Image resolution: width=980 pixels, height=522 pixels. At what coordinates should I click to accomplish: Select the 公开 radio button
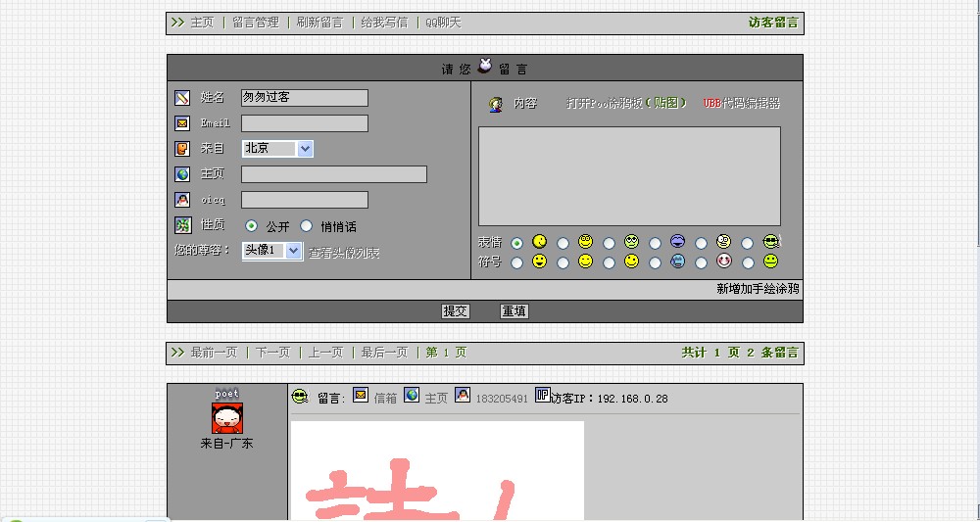click(x=251, y=226)
